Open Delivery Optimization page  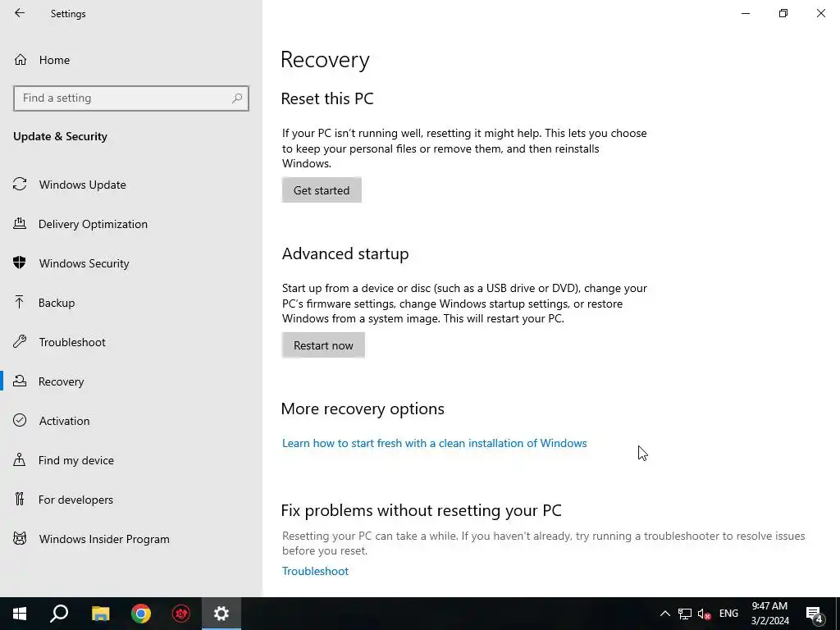point(131,224)
